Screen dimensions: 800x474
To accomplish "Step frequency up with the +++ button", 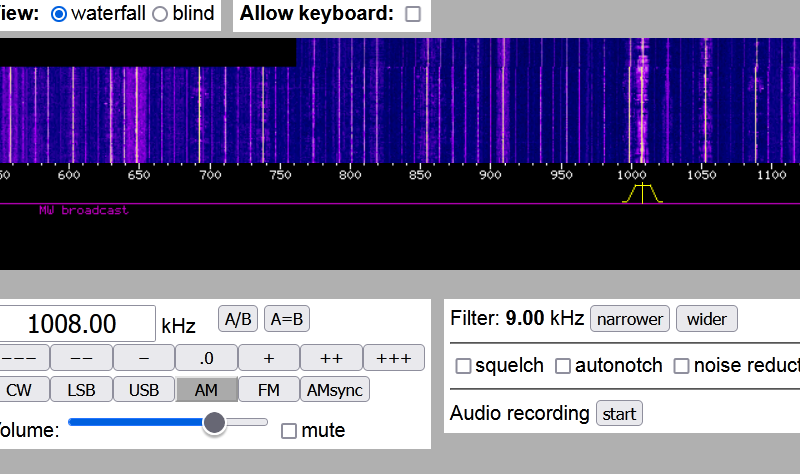I will 394,358.
